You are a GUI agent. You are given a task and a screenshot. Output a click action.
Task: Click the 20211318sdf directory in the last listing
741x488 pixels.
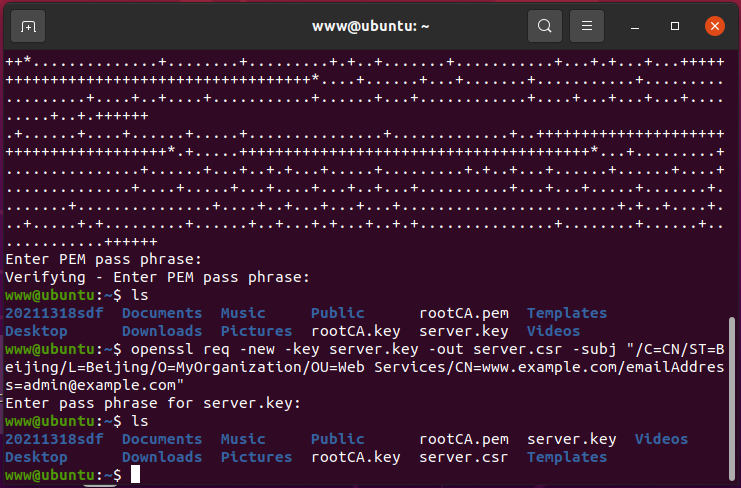tap(54, 439)
